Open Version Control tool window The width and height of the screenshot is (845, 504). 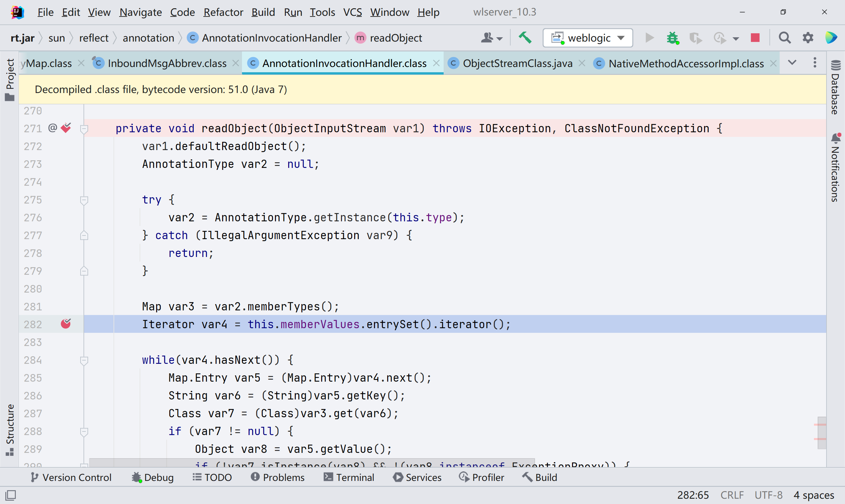71,477
